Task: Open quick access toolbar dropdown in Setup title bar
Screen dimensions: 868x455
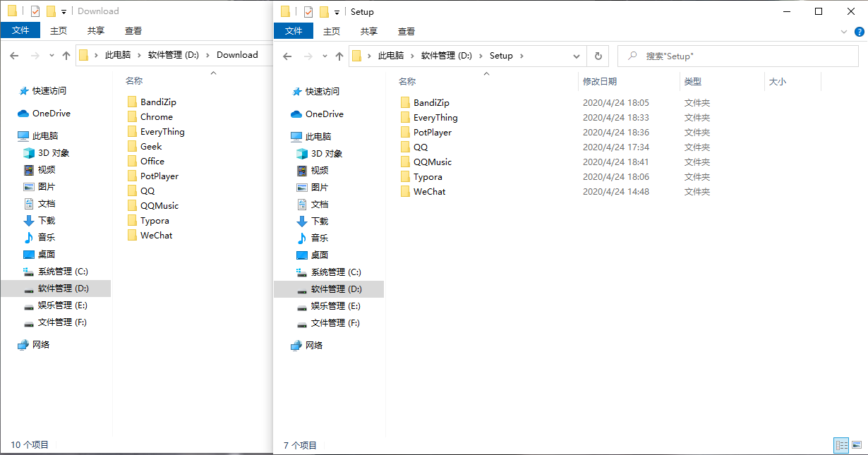Action: [337, 12]
